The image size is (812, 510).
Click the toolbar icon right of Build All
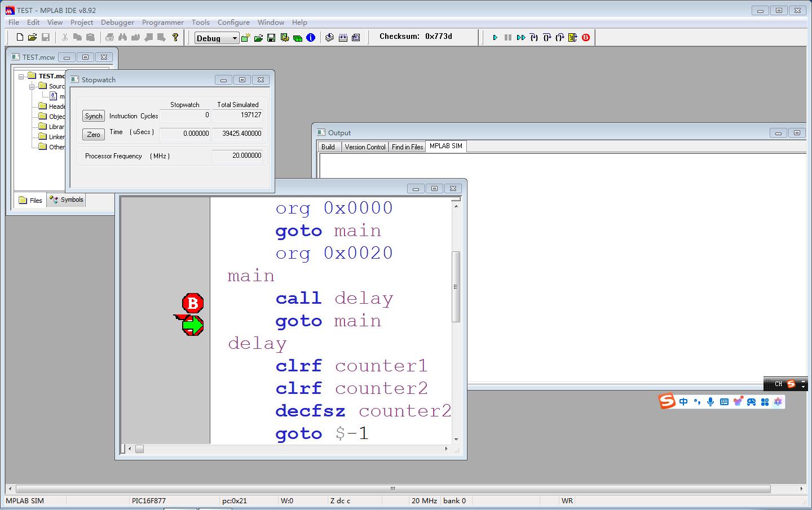[356, 38]
